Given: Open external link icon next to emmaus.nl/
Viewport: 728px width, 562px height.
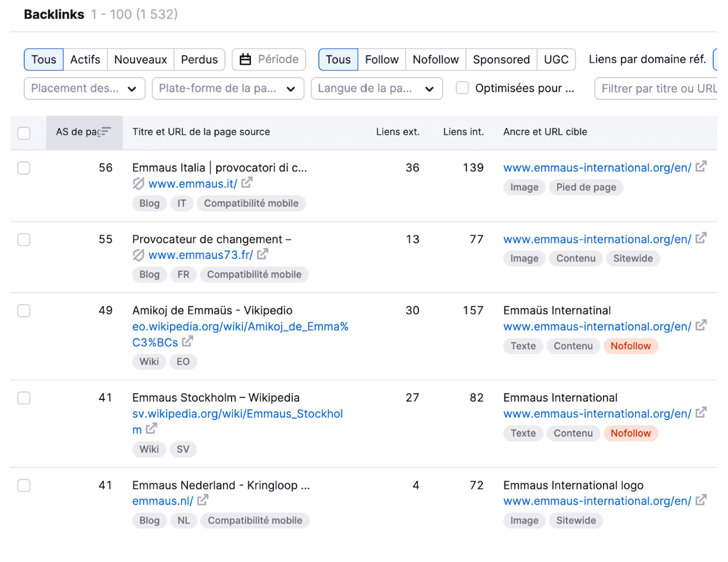Looking at the screenshot, I should 203,500.
